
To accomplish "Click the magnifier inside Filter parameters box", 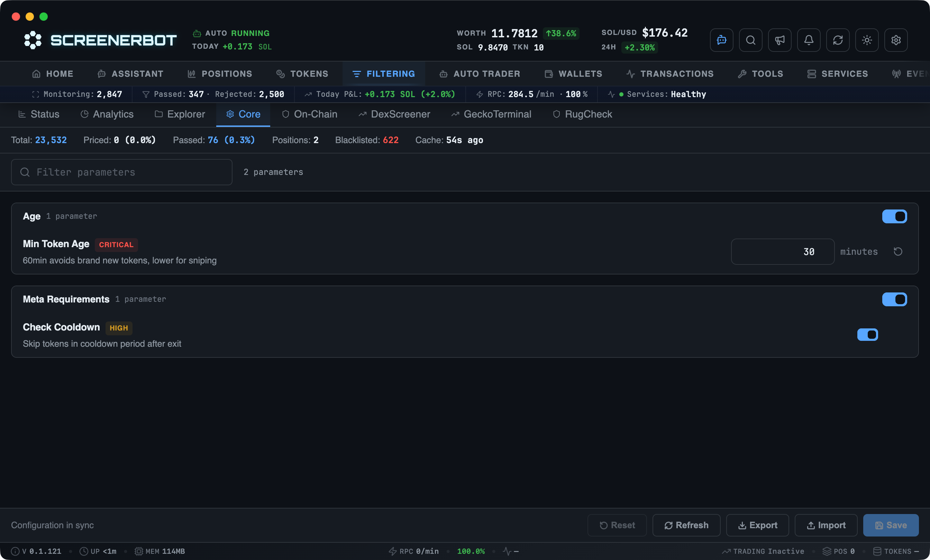I will [25, 172].
